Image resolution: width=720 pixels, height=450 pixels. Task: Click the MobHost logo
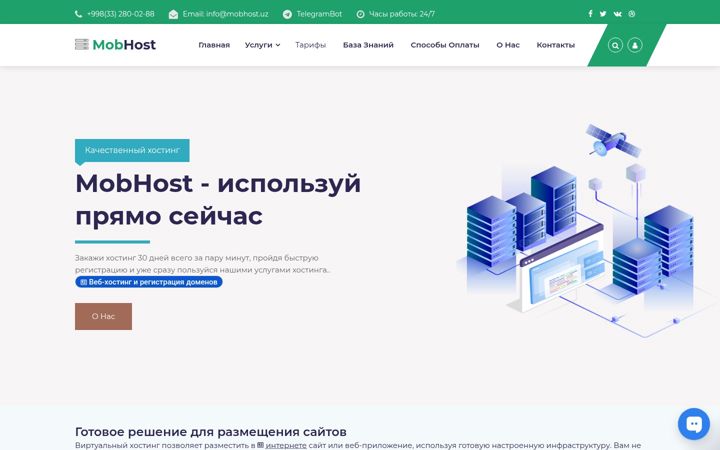click(x=115, y=45)
